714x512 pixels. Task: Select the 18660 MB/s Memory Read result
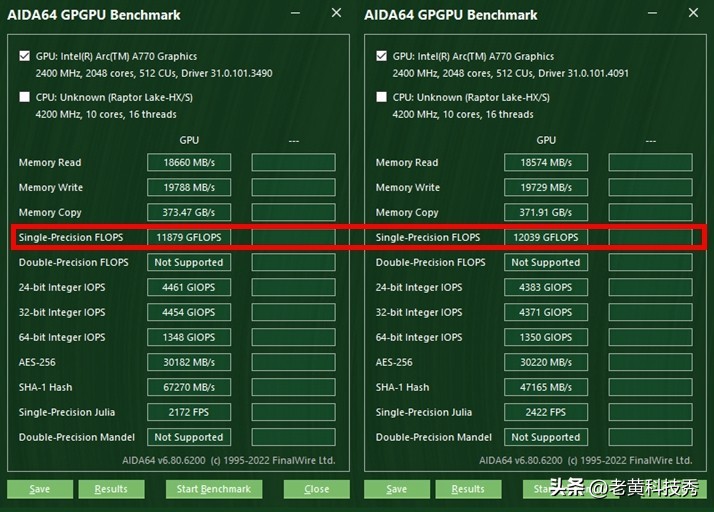[x=189, y=163]
